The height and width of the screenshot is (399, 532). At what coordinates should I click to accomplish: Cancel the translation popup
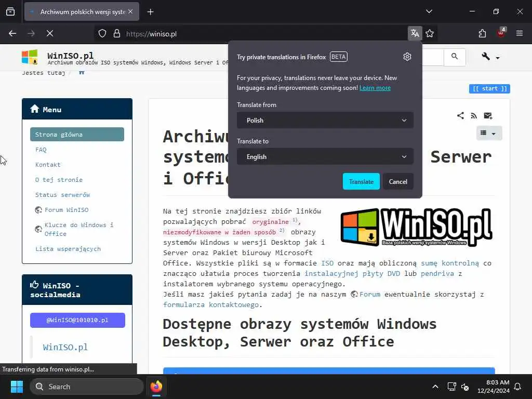(x=398, y=181)
